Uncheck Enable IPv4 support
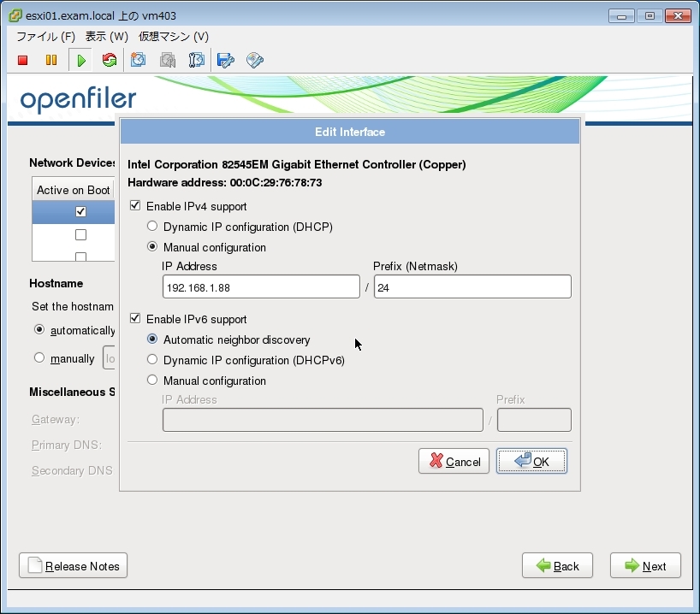The width and height of the screenshot is (700, 614). 135,206
